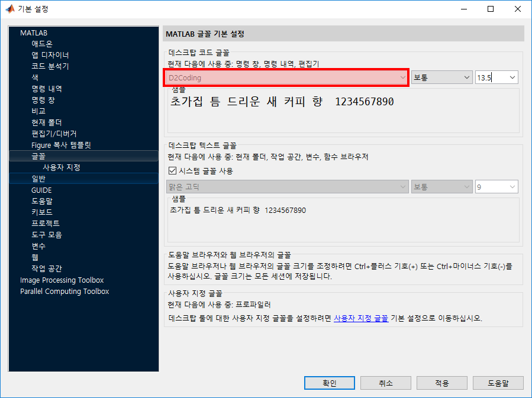Image resolution: width=532 pixels, height=398 pixels.
Task: Follow the 사용자 지정 글꼴 hyperlink
Action: pyautogui.click(x=361, y=318)
